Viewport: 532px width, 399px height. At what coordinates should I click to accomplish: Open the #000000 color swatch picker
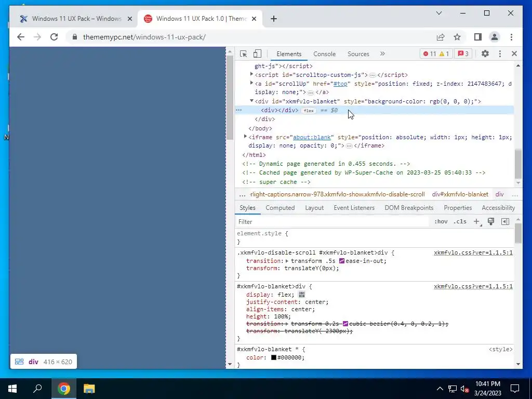[273, 357]
